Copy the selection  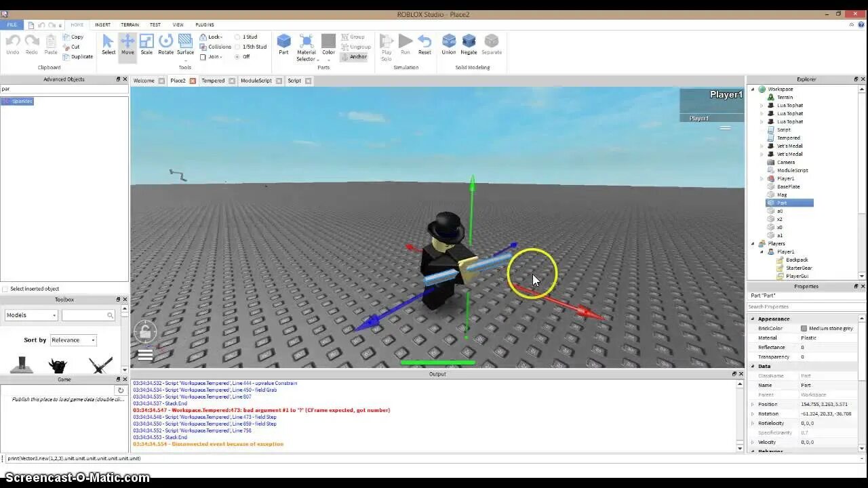pyautogui.click(x=73, y=37)
